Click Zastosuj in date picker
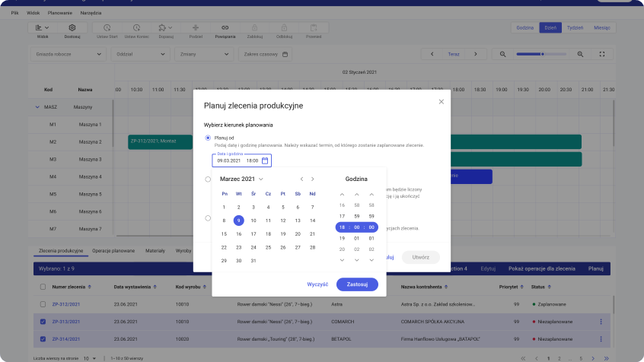 pos(357,284)
